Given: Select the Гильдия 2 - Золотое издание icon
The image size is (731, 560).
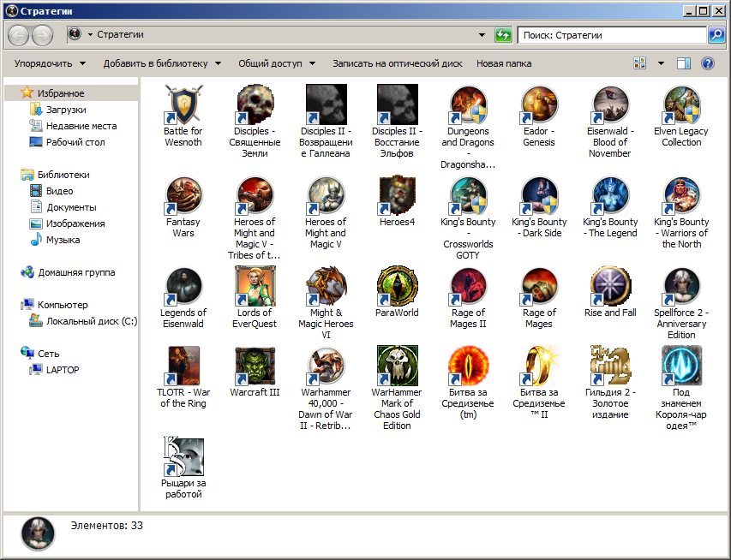Looking at the screenshot, I should (610, 366).
